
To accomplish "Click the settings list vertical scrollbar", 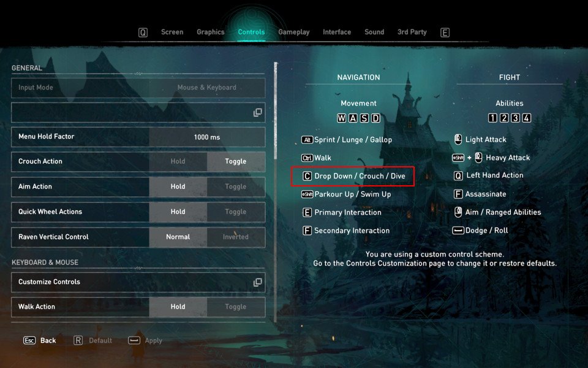I will (276, 191).
